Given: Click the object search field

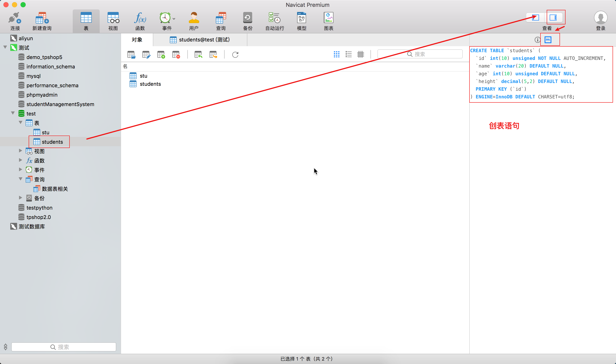Looking at the screenshot, I should pos(420,54).
